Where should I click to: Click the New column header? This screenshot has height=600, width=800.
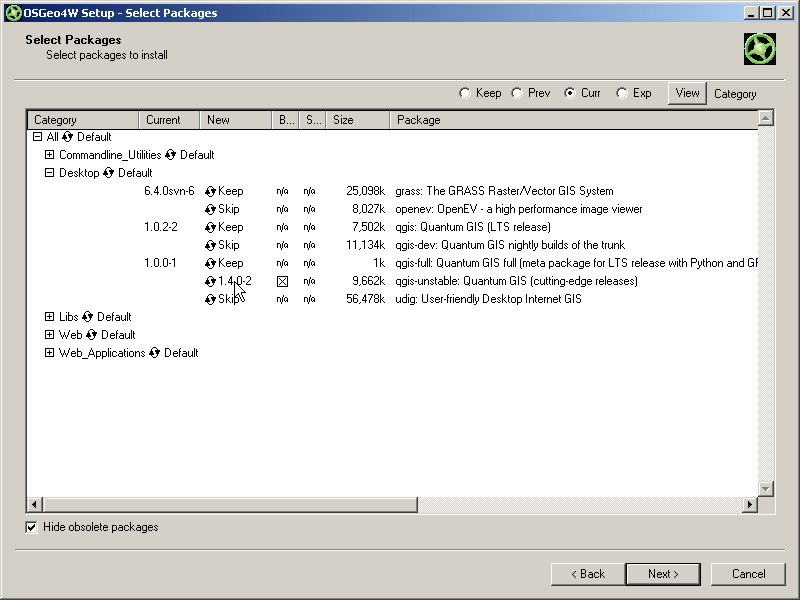point(236,120)
